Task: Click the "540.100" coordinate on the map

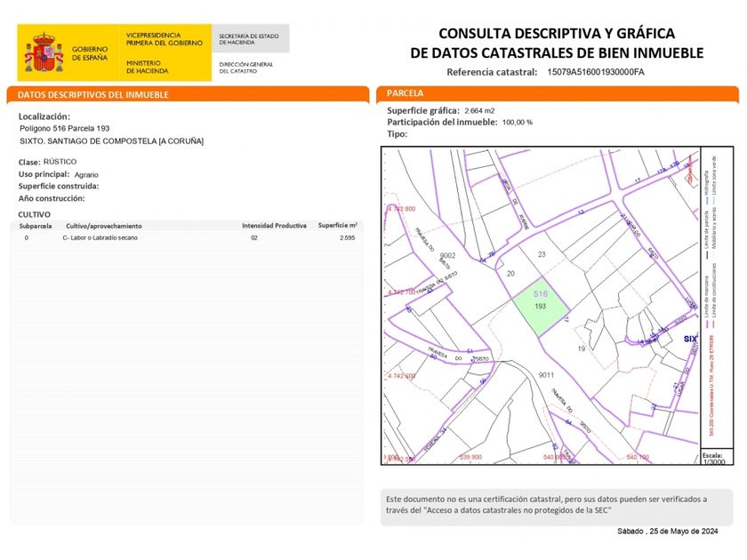Action: 638,457
